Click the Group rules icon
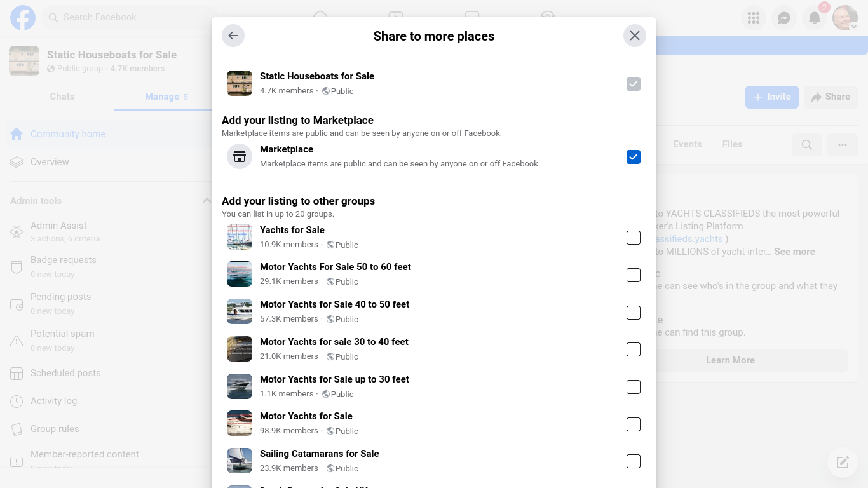Viewport: 868px width, 488px height. pos(17,430)
